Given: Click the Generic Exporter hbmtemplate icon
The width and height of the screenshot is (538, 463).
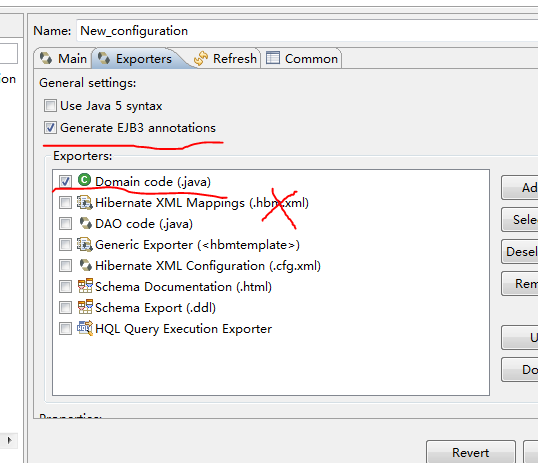Looking at the screenshot, I should [x=84, y=244].
